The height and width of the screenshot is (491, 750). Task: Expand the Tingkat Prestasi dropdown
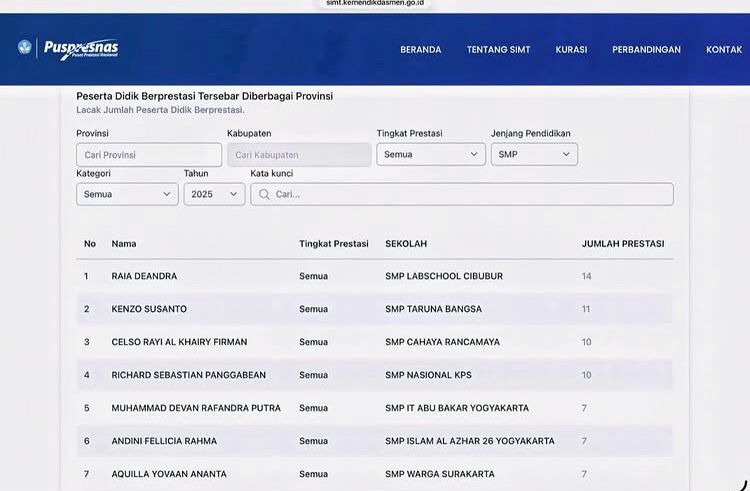[430, 155]
